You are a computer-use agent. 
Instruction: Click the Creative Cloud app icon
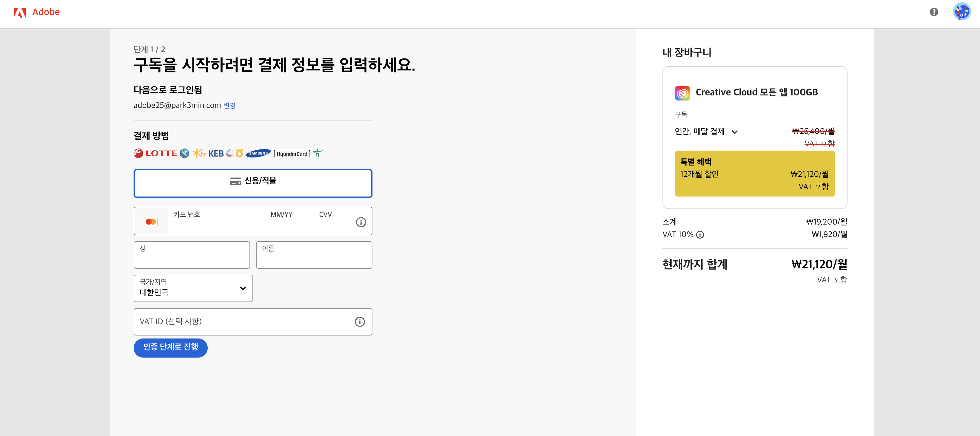(x=682, y=93)
